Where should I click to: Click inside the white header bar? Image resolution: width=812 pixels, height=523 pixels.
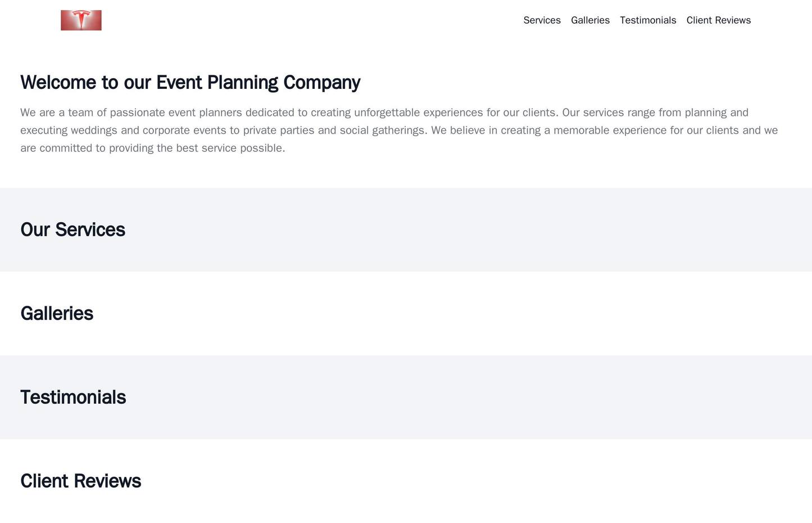pyautogui.click(x=337, y=20)
